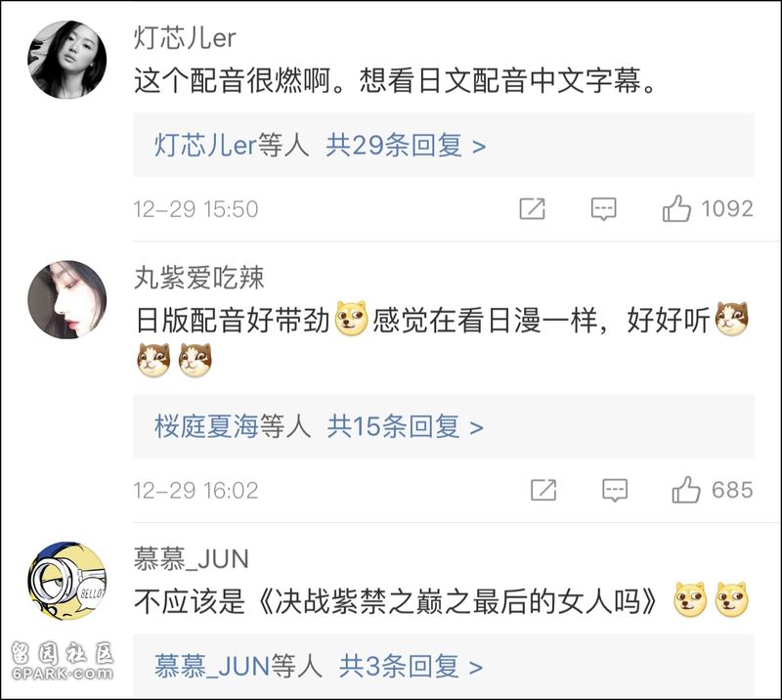The height and width of the screenshot is (700, 782).
Task: Like 丸紫爱吃辣's comment with thumbs-up icon
Action: [686, 490]
